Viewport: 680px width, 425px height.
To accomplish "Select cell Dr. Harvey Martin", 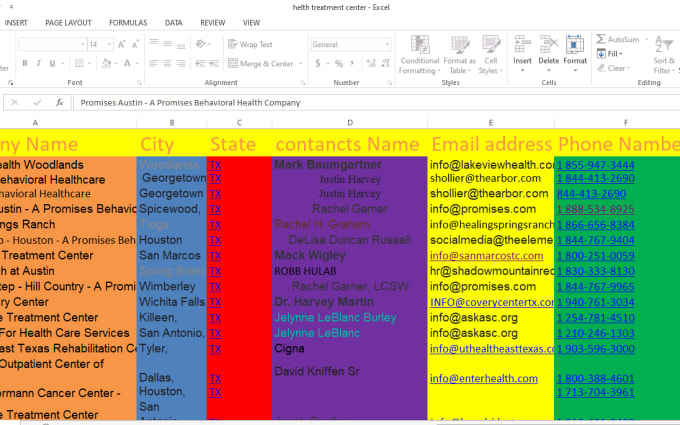I will (x=324, y=302).
